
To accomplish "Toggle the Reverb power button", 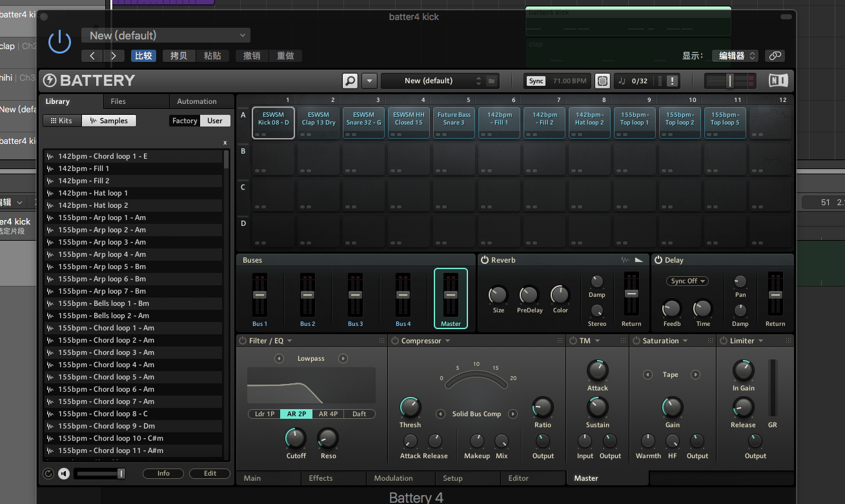I will coord(485,260).
